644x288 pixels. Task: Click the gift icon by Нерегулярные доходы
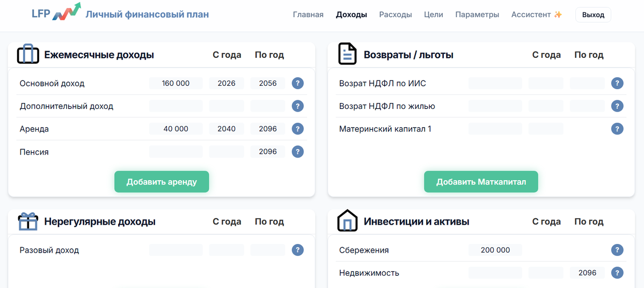point(28,221)
